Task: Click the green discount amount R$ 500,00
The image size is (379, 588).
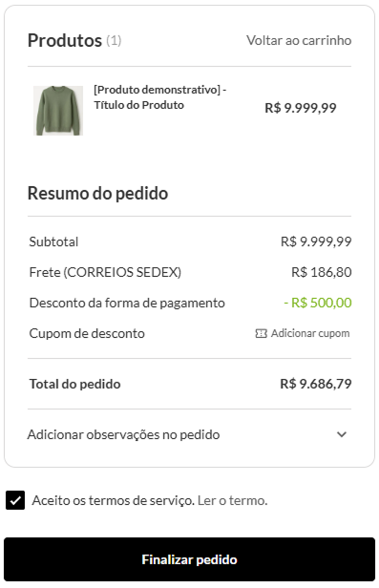Action: [x=318, y=303]
